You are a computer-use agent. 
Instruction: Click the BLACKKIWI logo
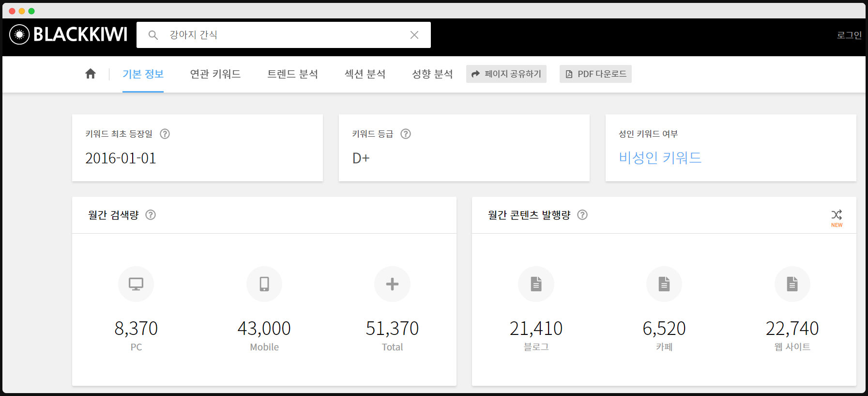pos(68,34)
